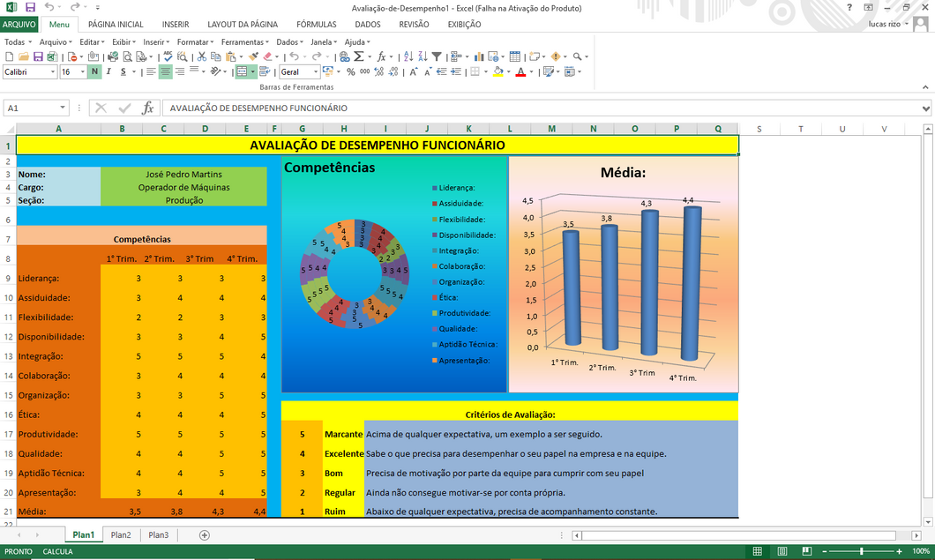
Task: Click the yellow fill color bucket
Action: point(497,72)
